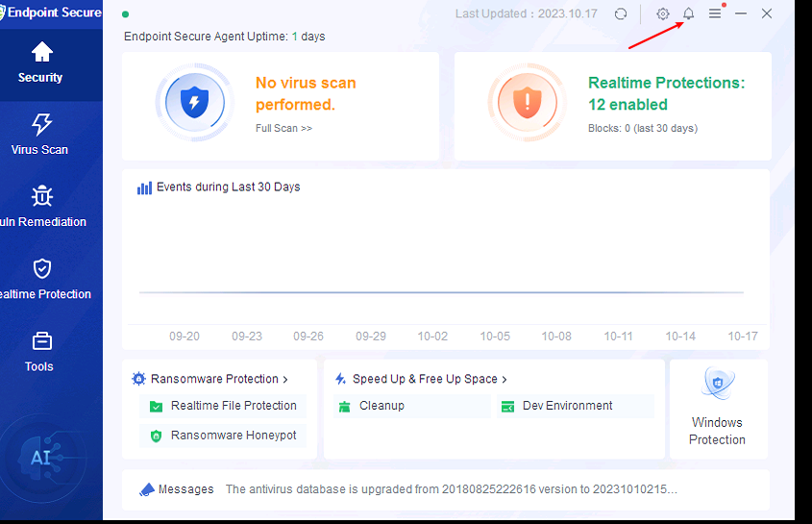This screenshot has height=524, width=812.
Task: Click the 10-17 date on chart axis
Action: pos(743,337)
